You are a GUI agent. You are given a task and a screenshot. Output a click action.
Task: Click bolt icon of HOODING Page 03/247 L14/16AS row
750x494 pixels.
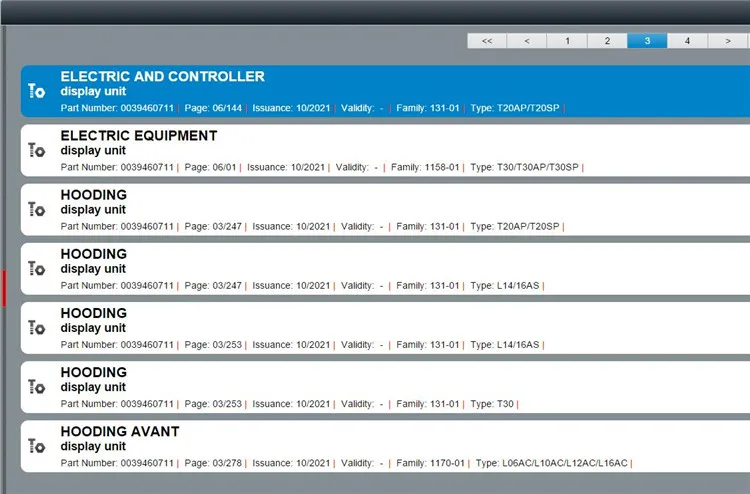click(36, 268)
